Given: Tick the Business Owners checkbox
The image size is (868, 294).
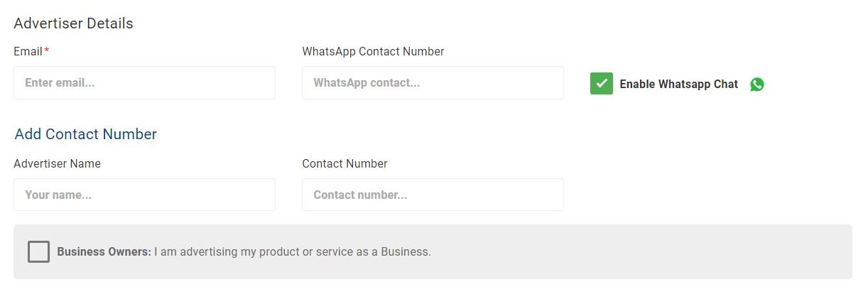Looking at the screenshot, I should coord(38,251).
